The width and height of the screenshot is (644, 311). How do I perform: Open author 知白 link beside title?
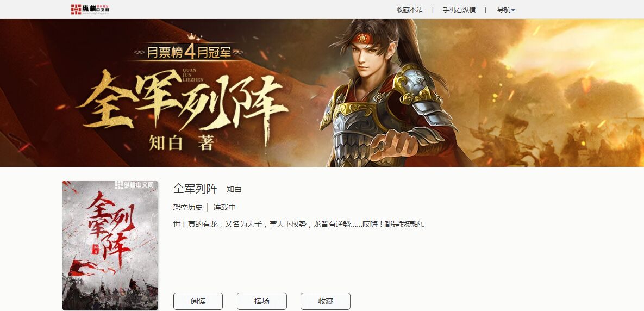[234, 189]
